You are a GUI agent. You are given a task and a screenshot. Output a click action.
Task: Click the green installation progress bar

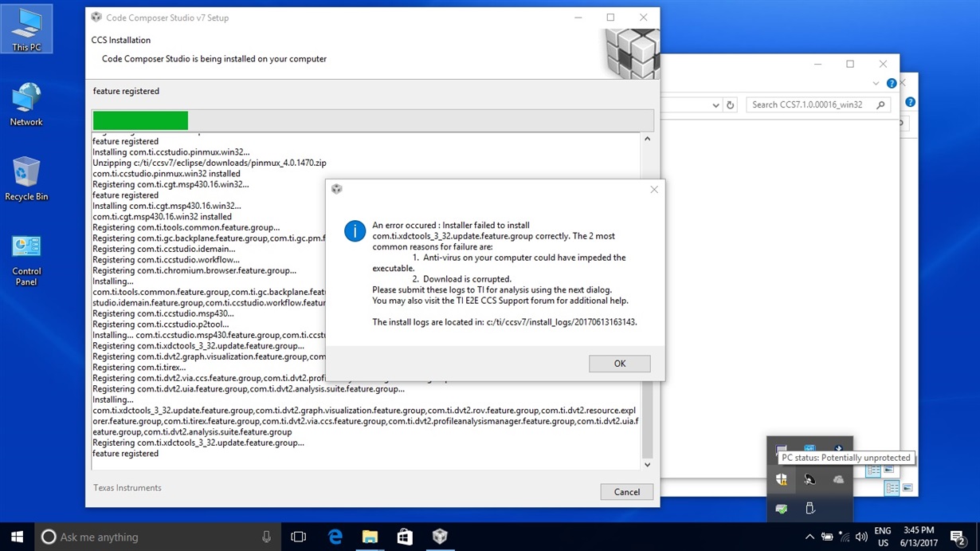140,120
